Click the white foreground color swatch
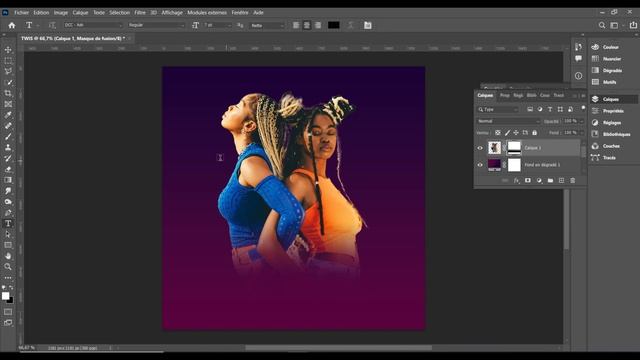 pyautogui.click(x=5, y=296)
